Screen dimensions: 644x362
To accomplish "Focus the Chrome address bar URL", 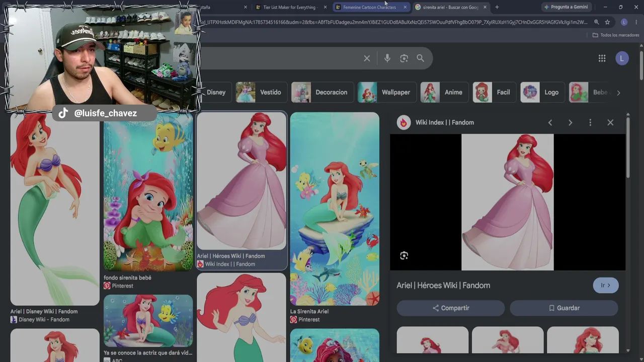I will pos(394,22).
